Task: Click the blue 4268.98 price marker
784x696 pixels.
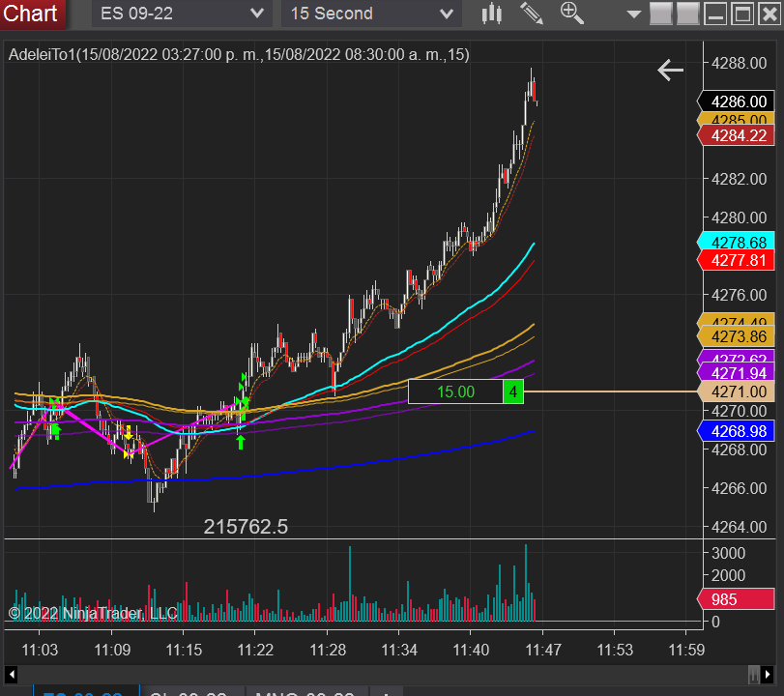Action: tap(736, 431)
